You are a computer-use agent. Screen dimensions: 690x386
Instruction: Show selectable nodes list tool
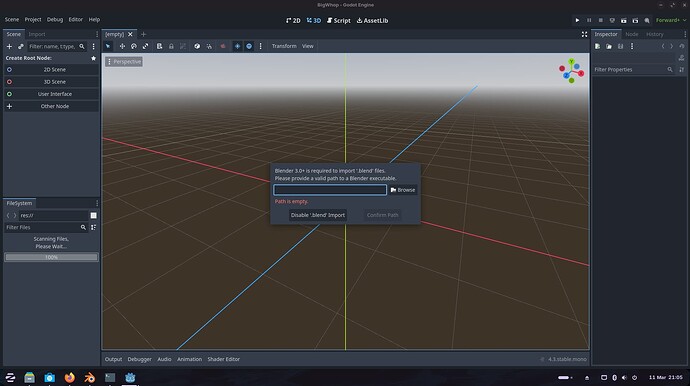coord(159,46)
